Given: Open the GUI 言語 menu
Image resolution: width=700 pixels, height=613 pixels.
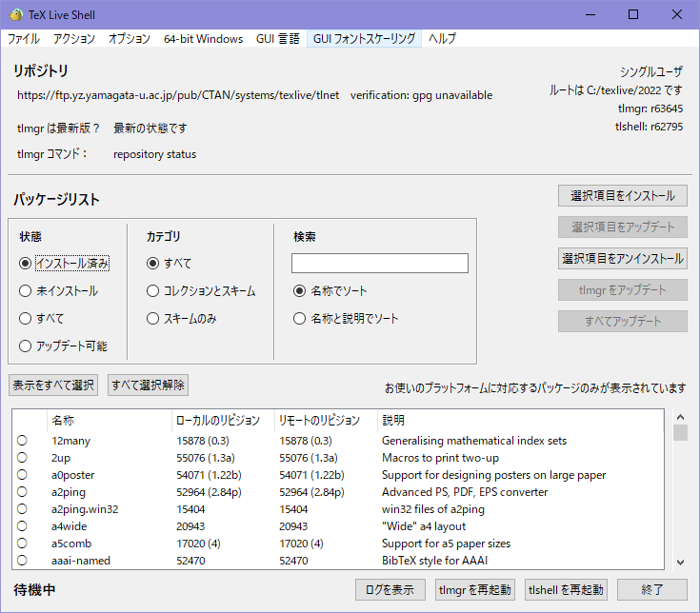Looking at the screenshot, I should click(278, 39).
